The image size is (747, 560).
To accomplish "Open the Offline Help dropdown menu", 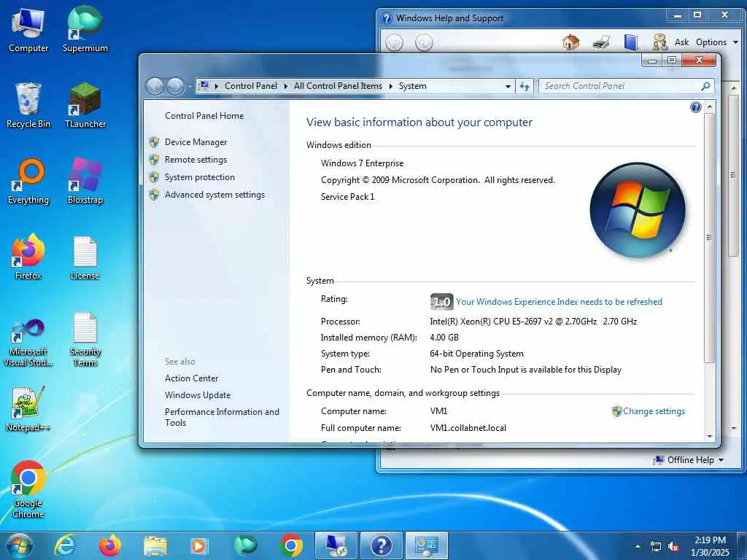I will click(689, 460).
